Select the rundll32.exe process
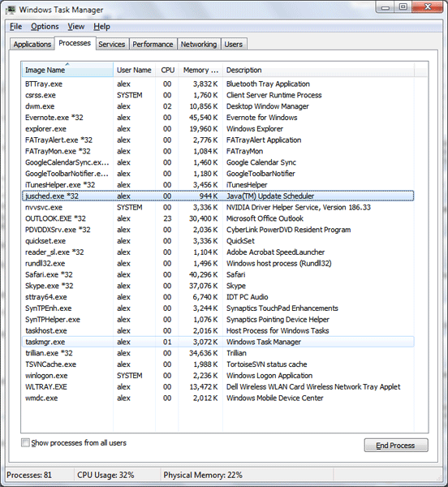448x487 pixels. (x=218, y=263)
